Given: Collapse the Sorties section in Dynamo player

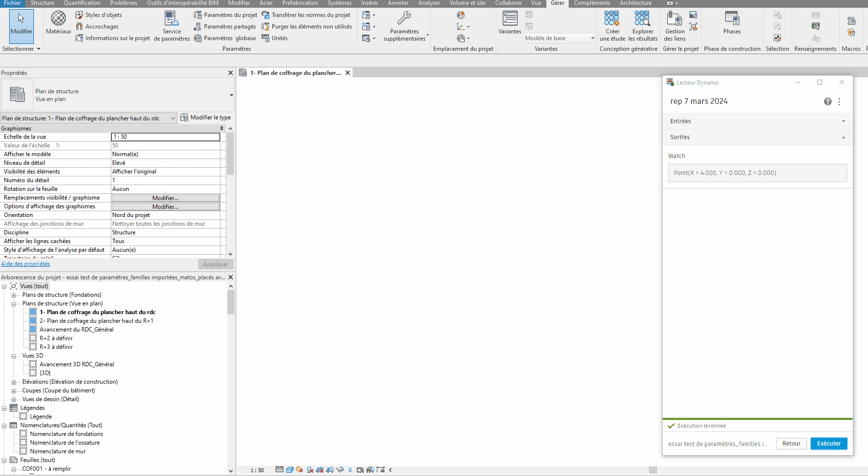Looking at the screenshot, I should (x=757, y=137).
